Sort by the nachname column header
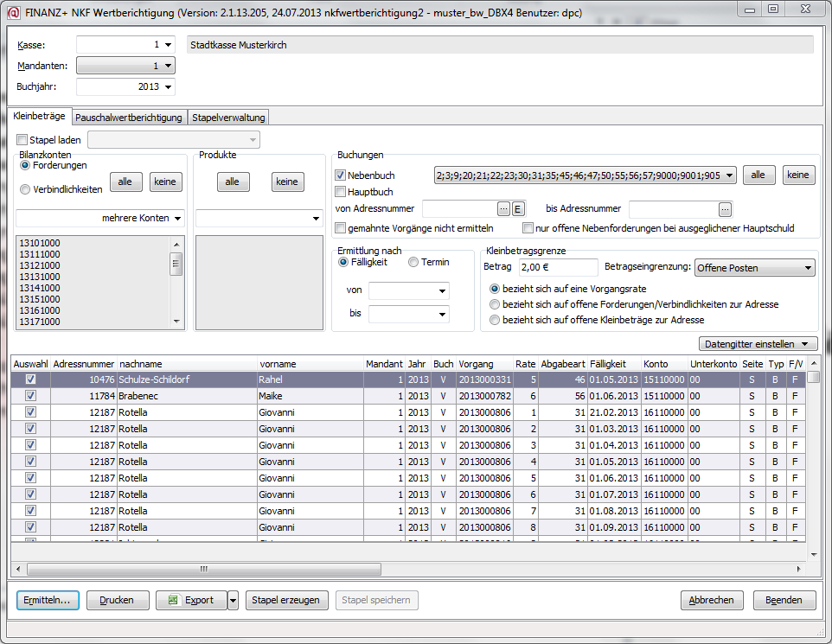832x644 pixels. (188, 364)
